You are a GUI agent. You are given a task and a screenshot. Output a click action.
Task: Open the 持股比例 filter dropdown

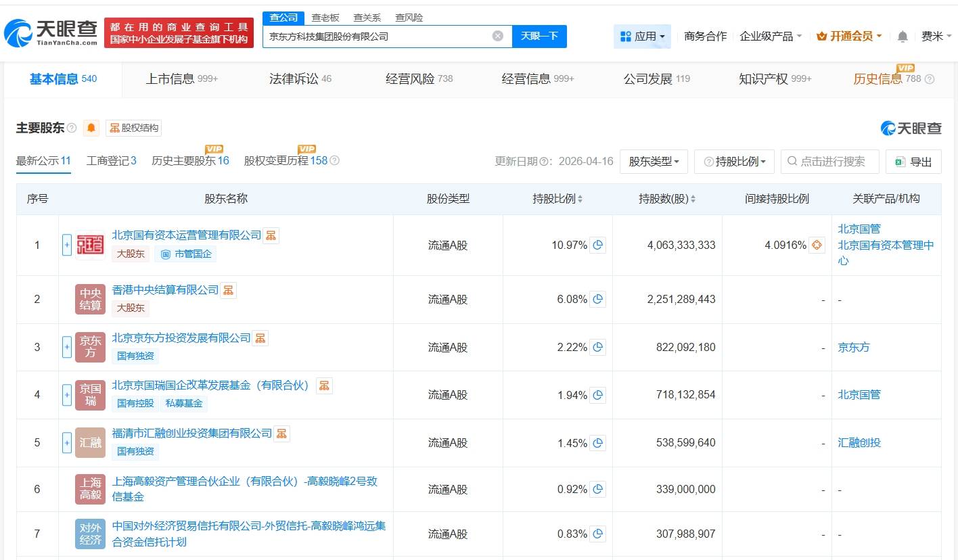(734, 162)
